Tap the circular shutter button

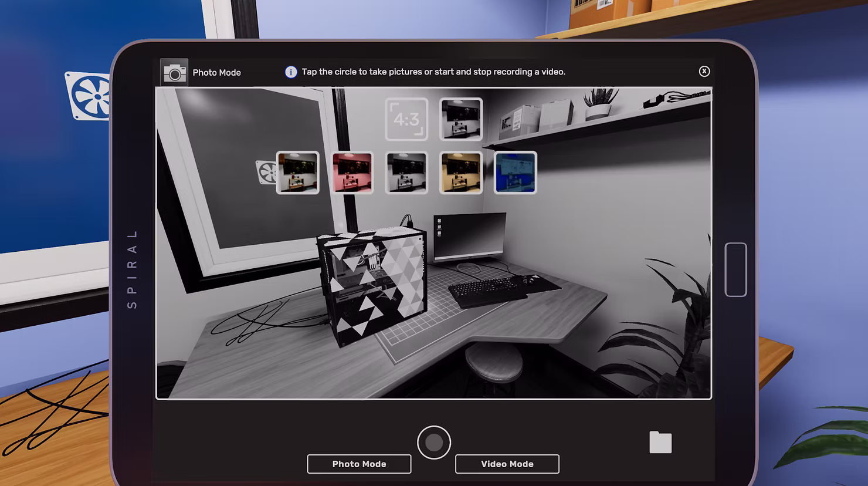pos(434,443)
